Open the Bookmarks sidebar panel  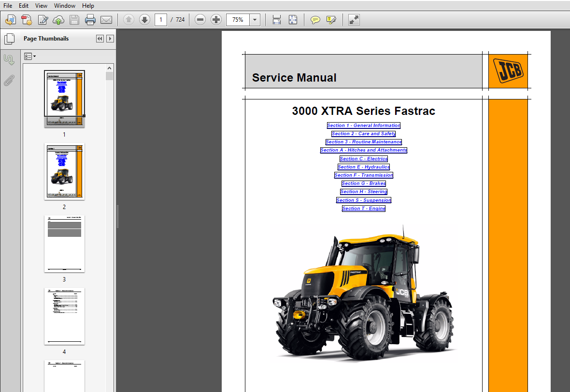[9, 59]
